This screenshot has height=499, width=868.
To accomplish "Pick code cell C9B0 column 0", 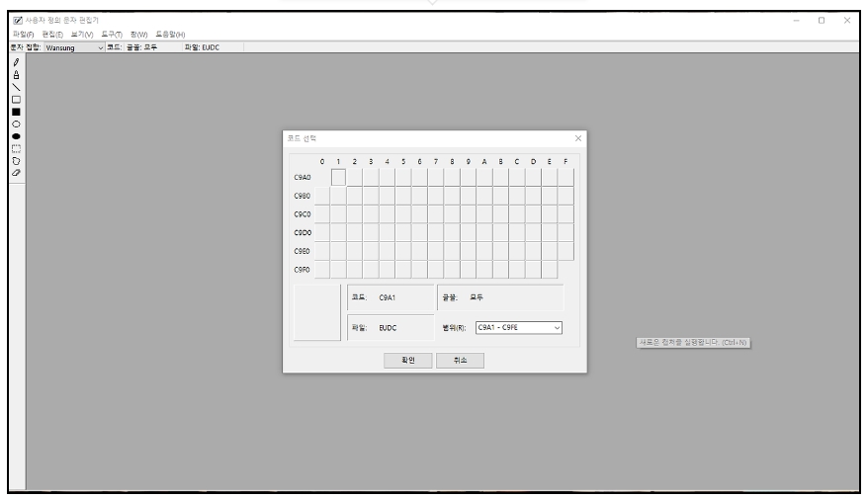I will 322,196.
